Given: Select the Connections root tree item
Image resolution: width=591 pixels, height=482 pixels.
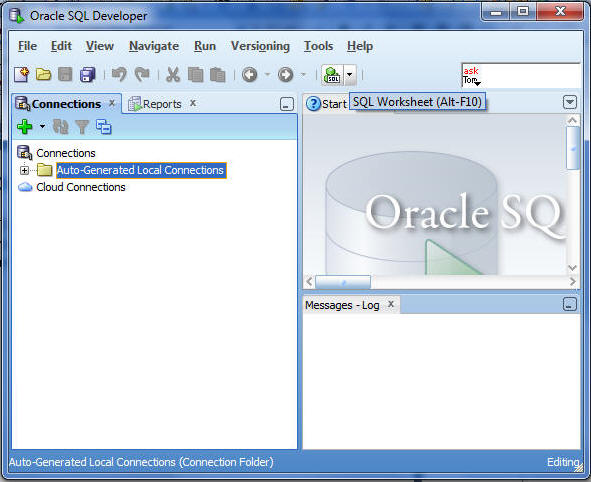Looking at the screenshot, I should (x=66, y=153).
